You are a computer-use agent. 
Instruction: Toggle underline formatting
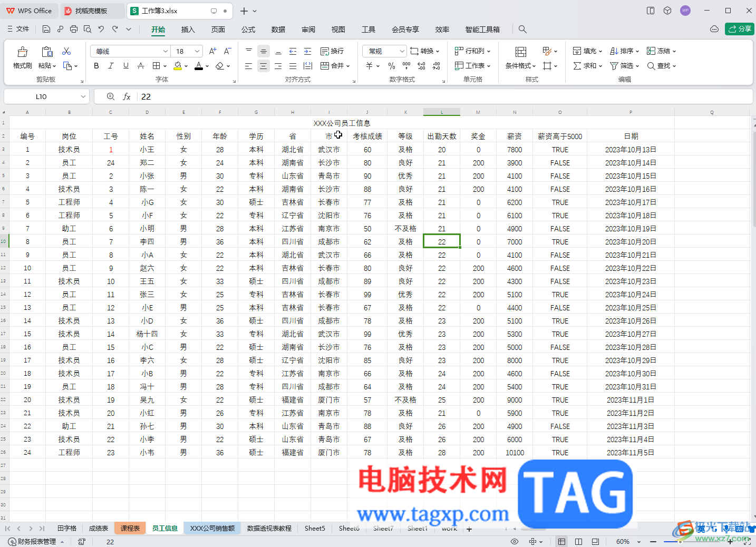tap(125, 66)
